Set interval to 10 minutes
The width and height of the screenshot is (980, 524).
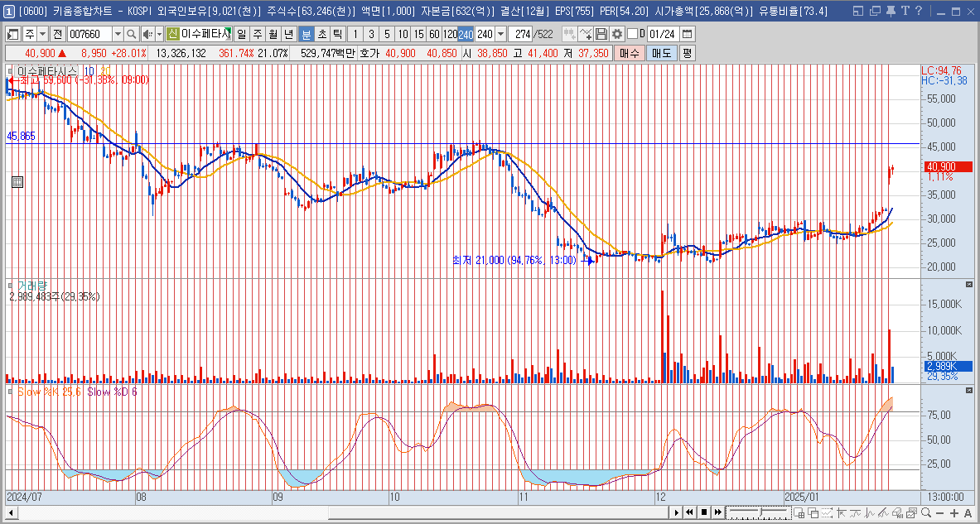tap(403, 34)
